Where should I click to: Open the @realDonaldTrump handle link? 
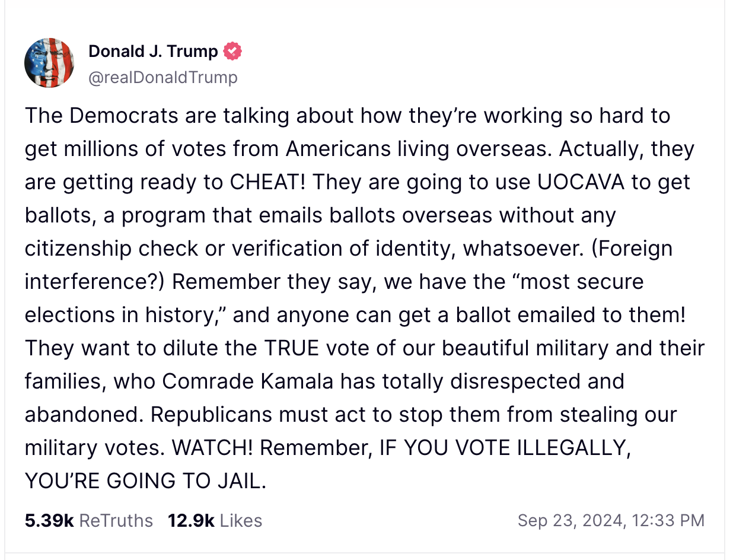pos(162,78)
